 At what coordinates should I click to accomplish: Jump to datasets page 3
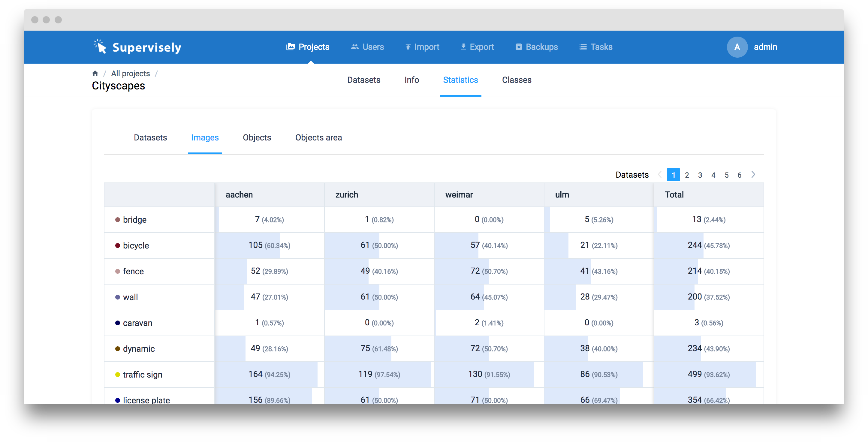click(700, 175)
